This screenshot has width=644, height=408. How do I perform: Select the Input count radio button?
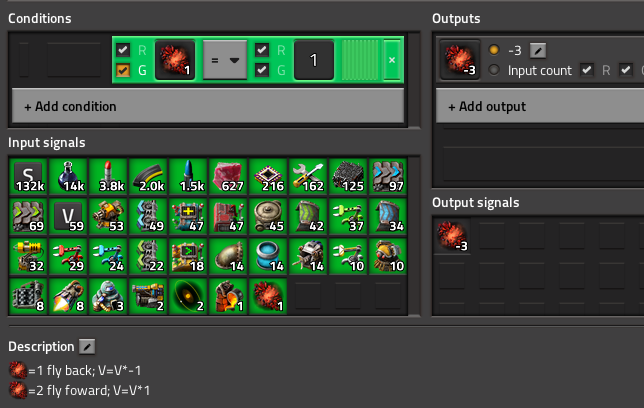pyautogui.click(x=494, y=70)
